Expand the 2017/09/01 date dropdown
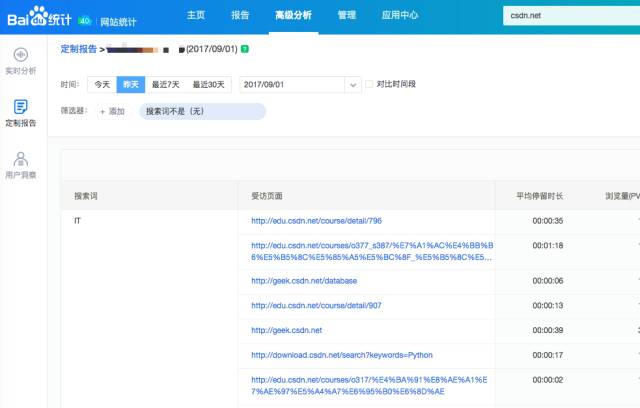This screenshot has height=408, width=640. (353, 85)
